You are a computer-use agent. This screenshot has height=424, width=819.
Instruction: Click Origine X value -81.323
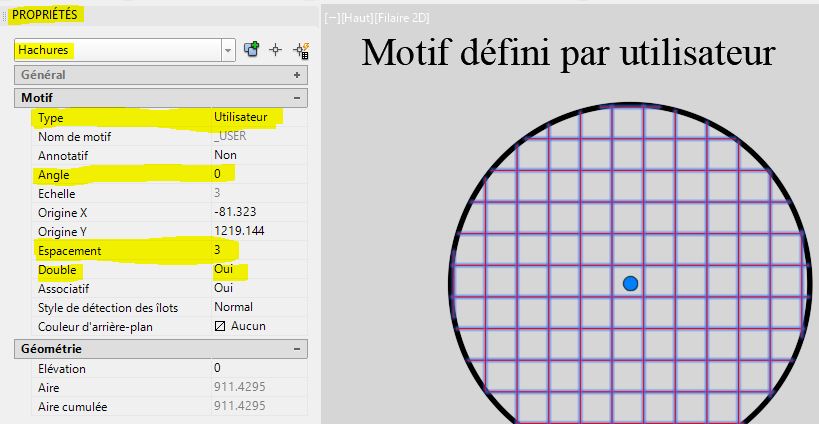click(235, 211)
